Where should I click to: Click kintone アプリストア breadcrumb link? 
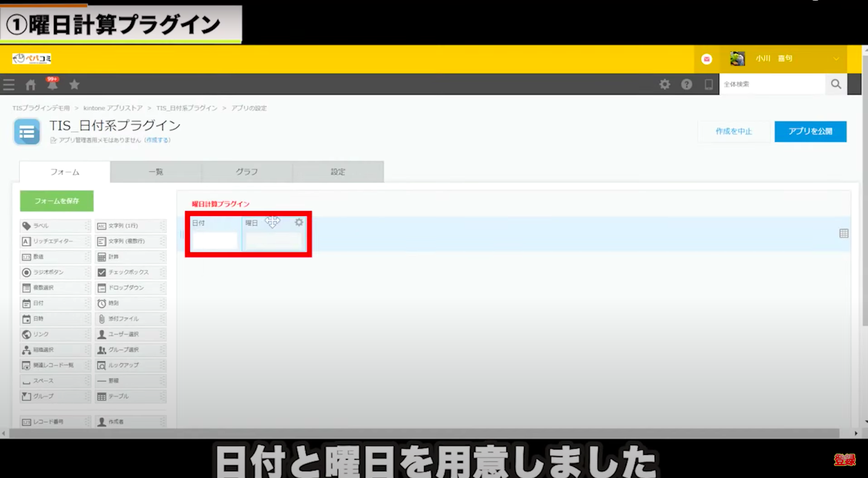tap(113, 108)
